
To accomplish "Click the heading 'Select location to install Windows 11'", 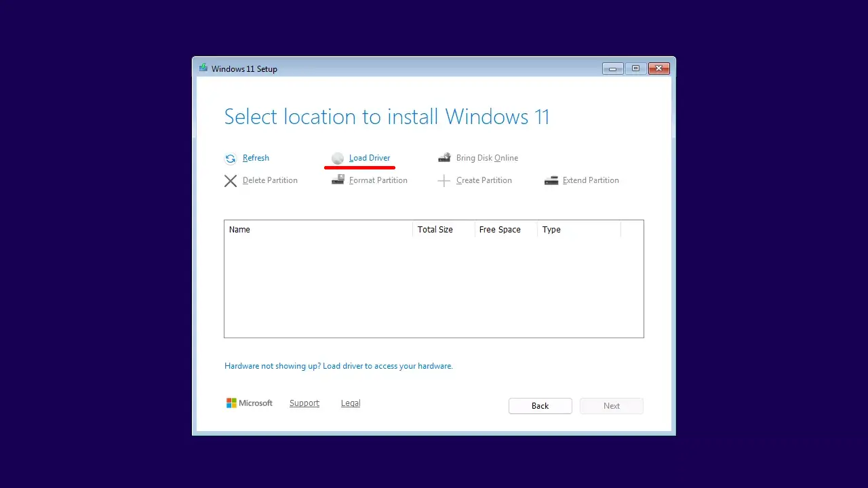I will 387,117.
